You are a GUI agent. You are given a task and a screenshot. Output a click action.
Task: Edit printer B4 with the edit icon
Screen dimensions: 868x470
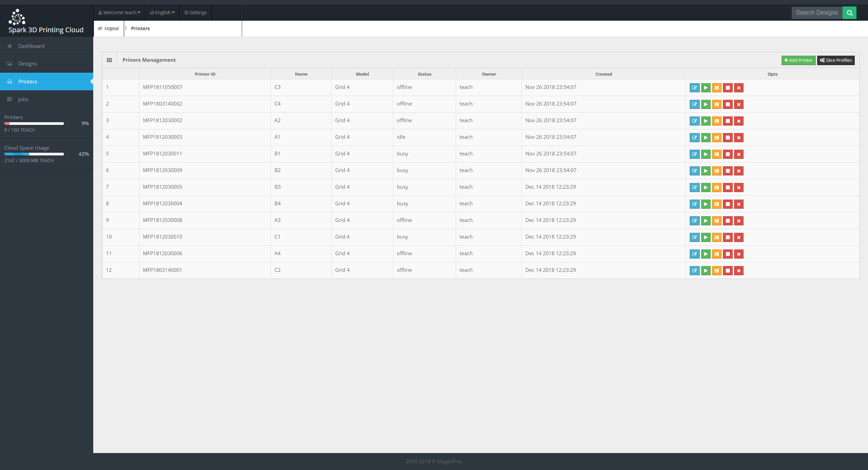pos(694,204)
